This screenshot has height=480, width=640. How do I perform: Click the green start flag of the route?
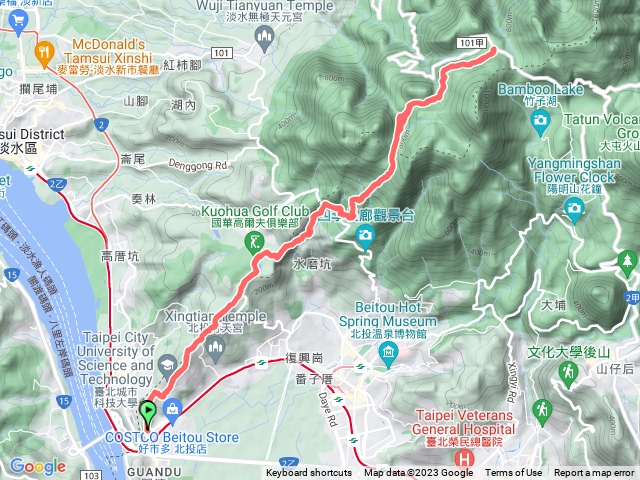tap(148, 414)
